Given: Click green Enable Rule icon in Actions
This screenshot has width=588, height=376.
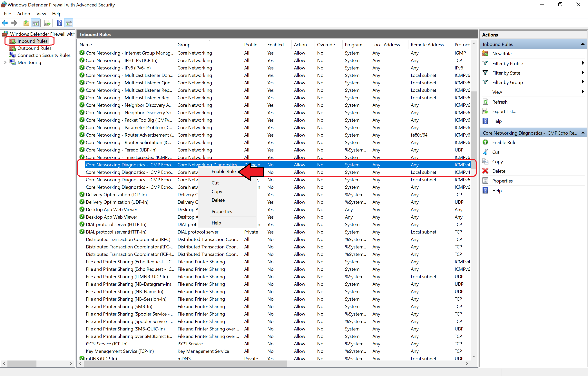Looking at the screenshot, I should 485,142.
